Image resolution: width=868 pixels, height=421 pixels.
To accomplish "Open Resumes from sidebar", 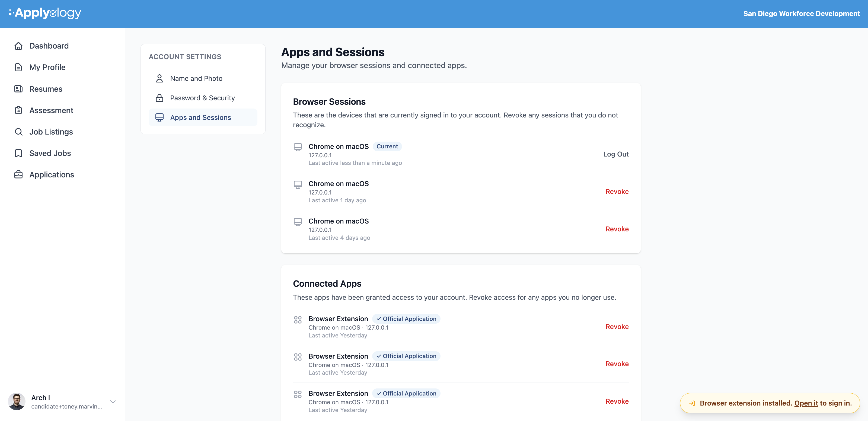I will click(x=46, y=89).
